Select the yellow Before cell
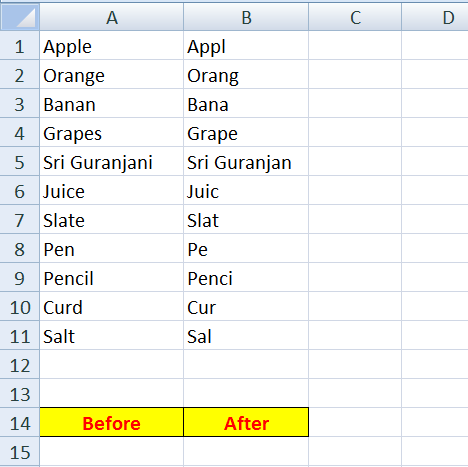468x467 pixels. pyautogui.click(x=112, y=422)
